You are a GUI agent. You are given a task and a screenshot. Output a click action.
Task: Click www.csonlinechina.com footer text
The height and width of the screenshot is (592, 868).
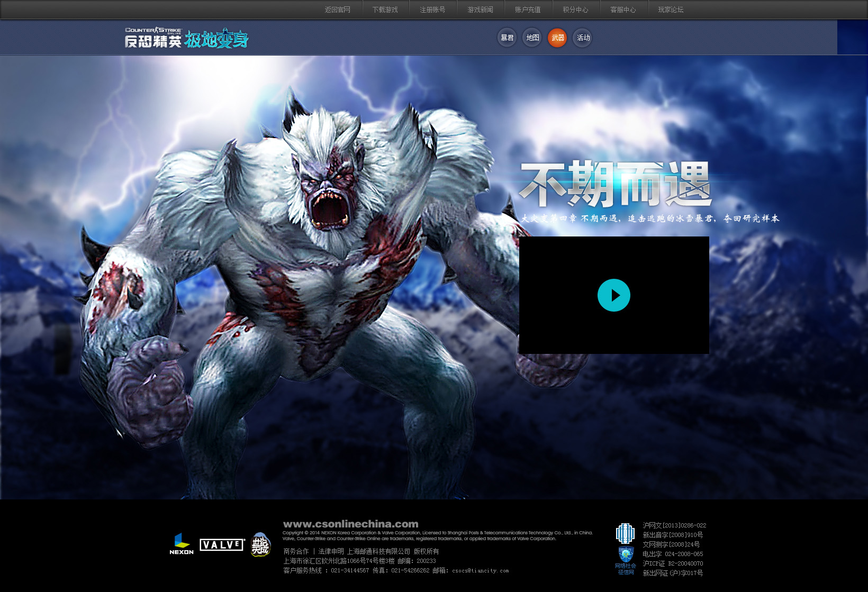(x=350, y=524)
